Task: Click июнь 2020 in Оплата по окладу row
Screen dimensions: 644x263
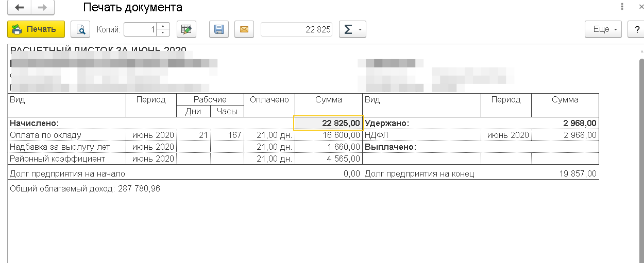Action: 154,135
